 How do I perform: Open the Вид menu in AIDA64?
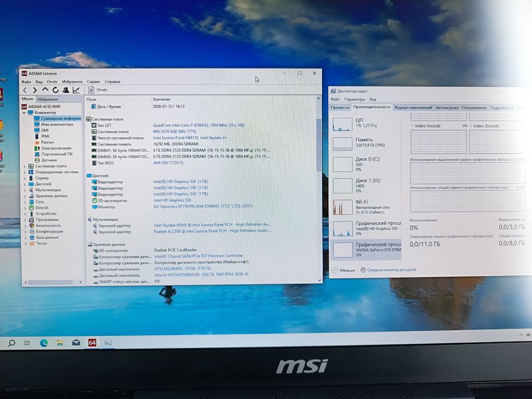pos(39,82)
